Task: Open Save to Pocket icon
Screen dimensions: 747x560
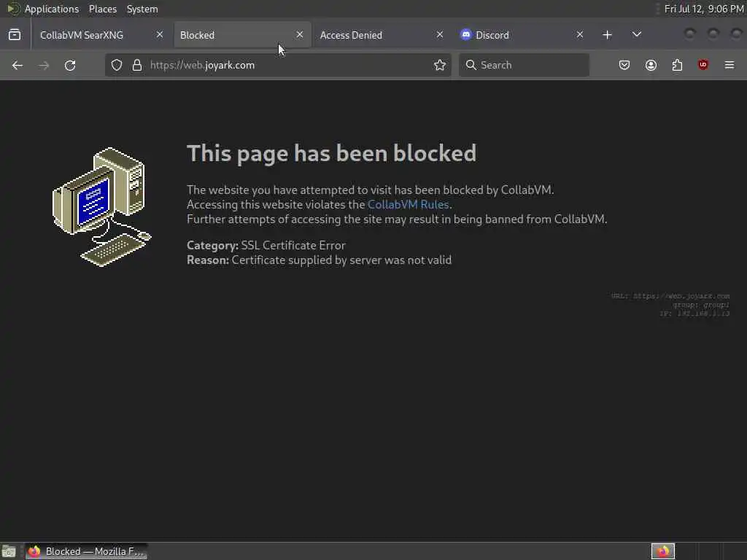Action: tap(624, 65)
